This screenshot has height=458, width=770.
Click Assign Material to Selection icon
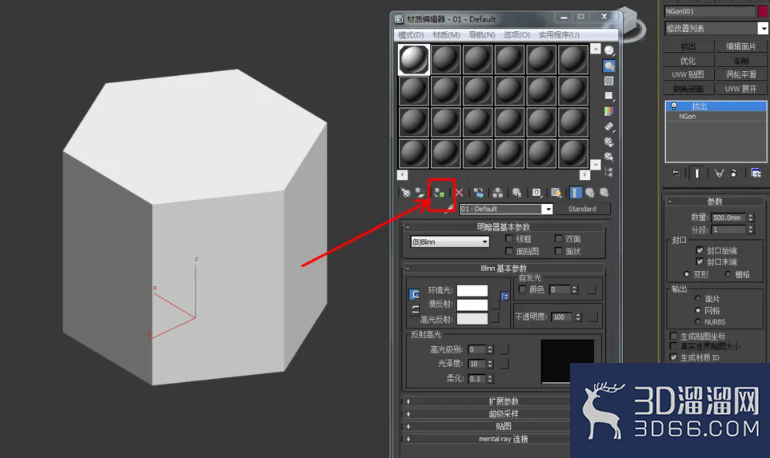(x=440, y=193)
